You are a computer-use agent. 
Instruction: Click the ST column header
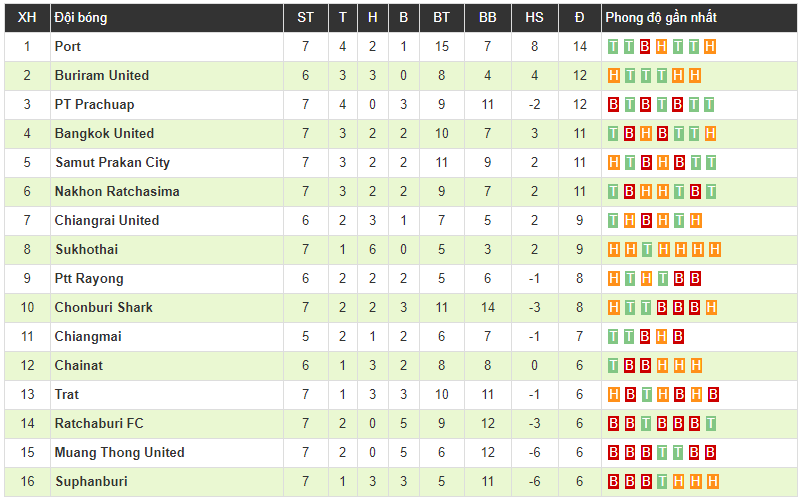click(x=305, y=17)
